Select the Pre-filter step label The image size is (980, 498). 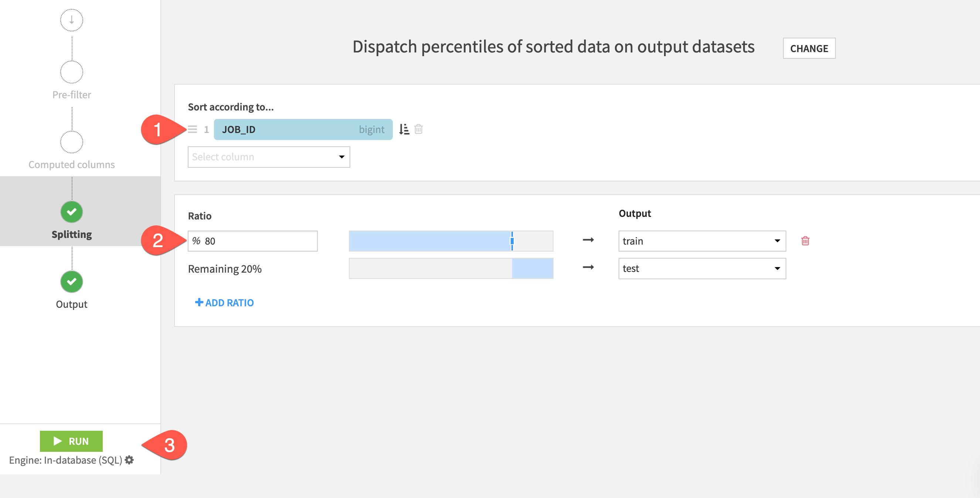[72, 95]
